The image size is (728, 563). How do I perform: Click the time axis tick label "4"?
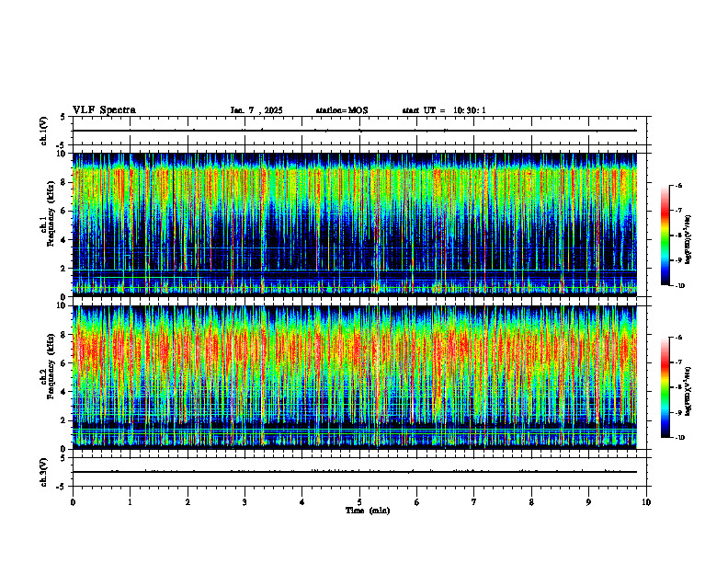click(302, 502)
